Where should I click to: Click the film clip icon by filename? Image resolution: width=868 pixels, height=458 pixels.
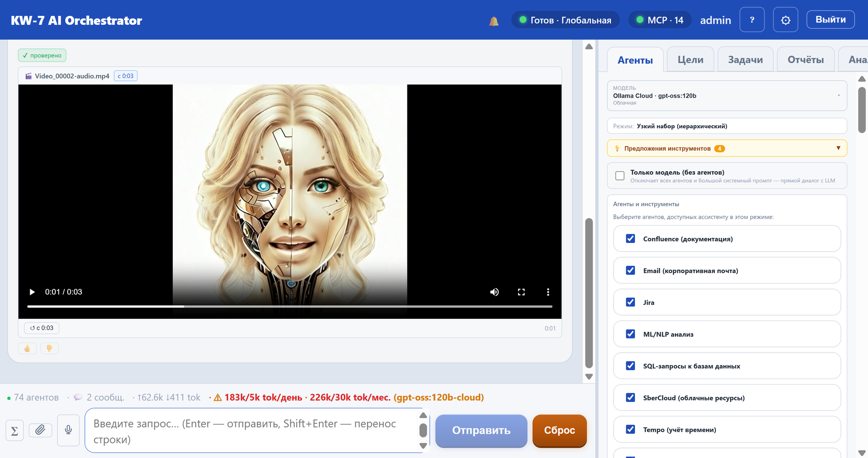coord(28,76)
